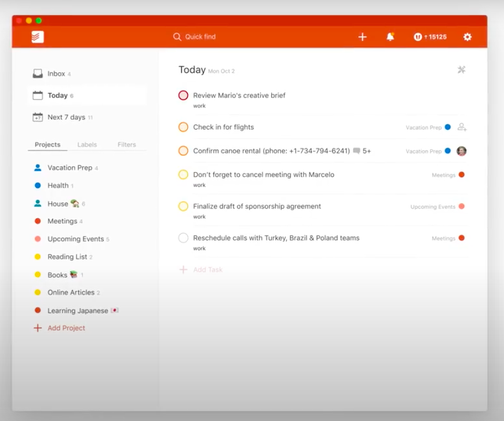Switch to the Filters tab
Viewport: 504px width, 421px height.
click(x=126, y=145)
